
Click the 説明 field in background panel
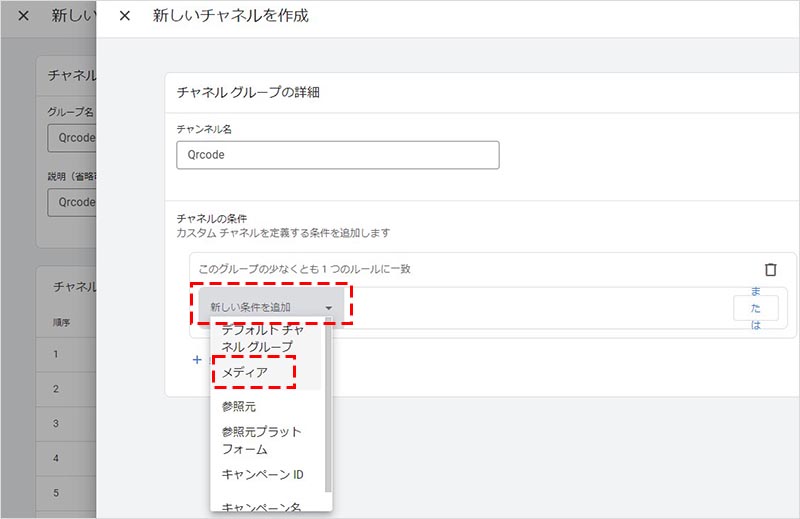click(x=72, y=202)
